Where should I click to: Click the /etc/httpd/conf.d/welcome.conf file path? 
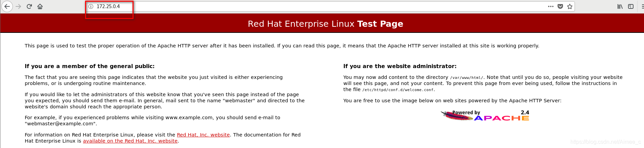(x=398, y=90)
